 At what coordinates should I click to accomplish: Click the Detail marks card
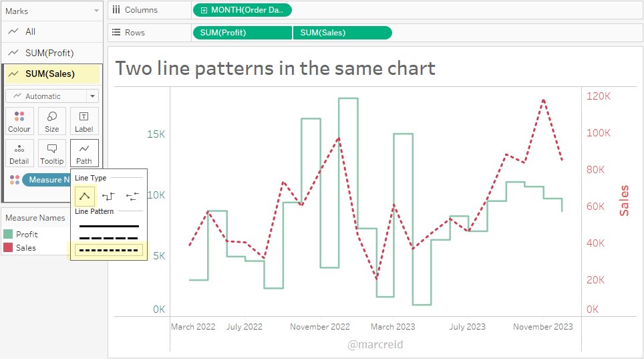click(x=19, y=153)
